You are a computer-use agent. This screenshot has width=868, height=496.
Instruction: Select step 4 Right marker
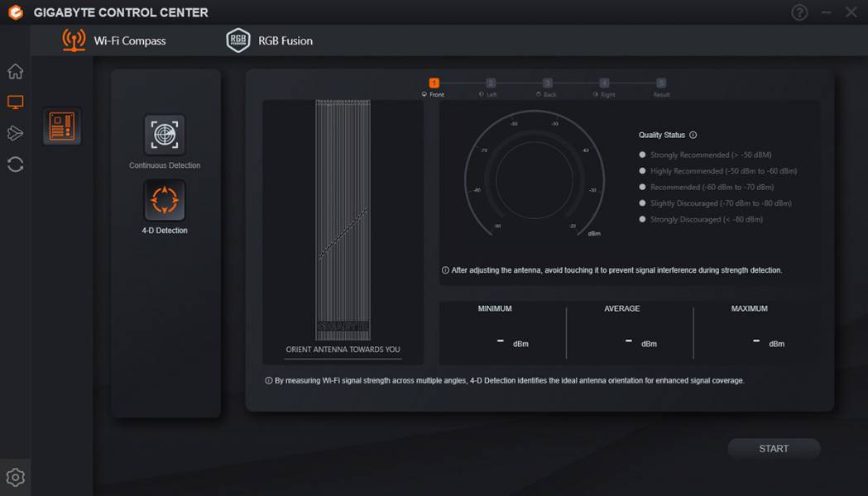(x=605, y=83)
